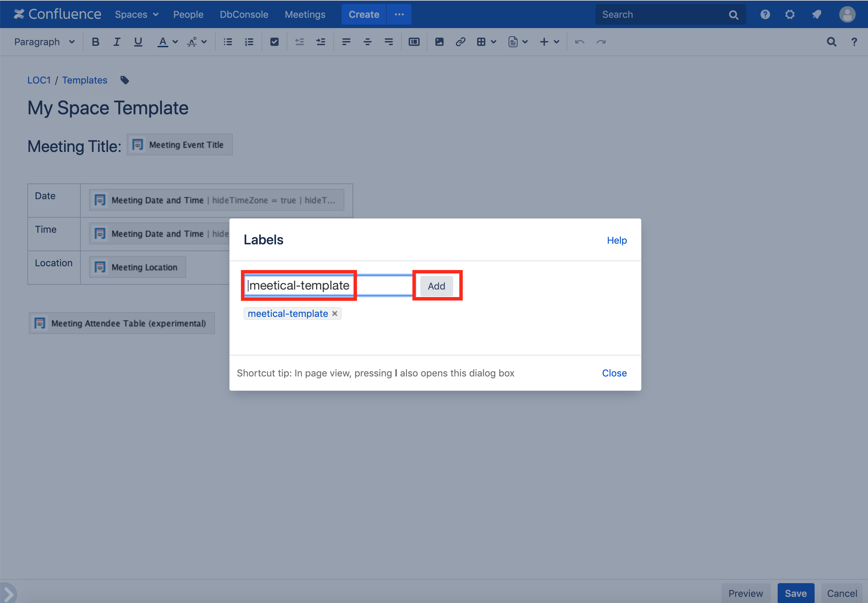Open the Templates breadcrumb link

(x=85, y=80)
